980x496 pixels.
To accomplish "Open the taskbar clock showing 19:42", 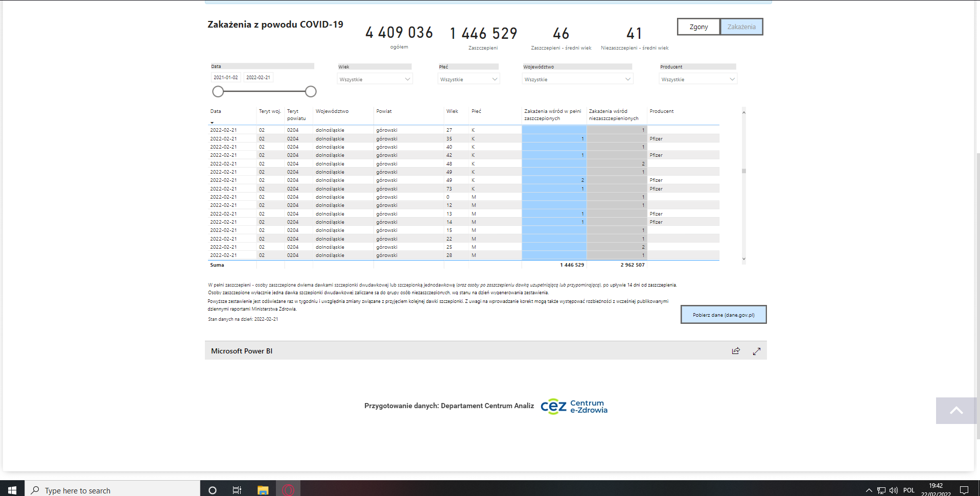I will 936,489.
